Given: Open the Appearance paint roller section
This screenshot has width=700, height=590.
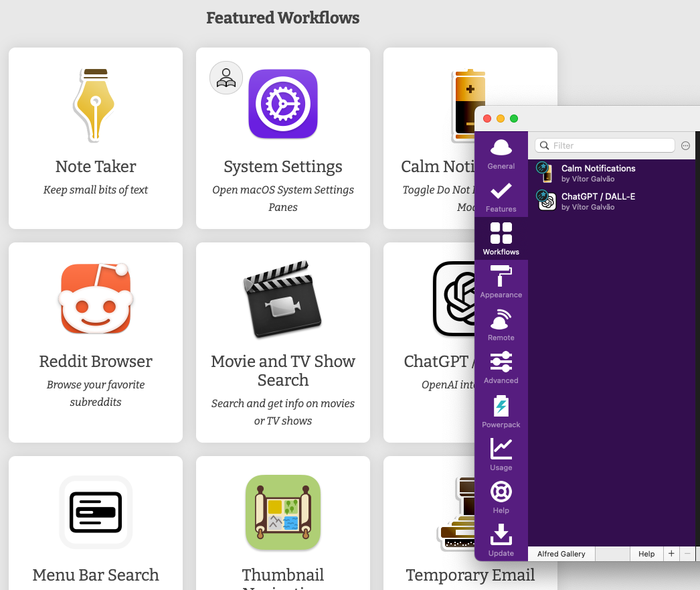Looking at the screenshot, I should (x=501, y=281).
